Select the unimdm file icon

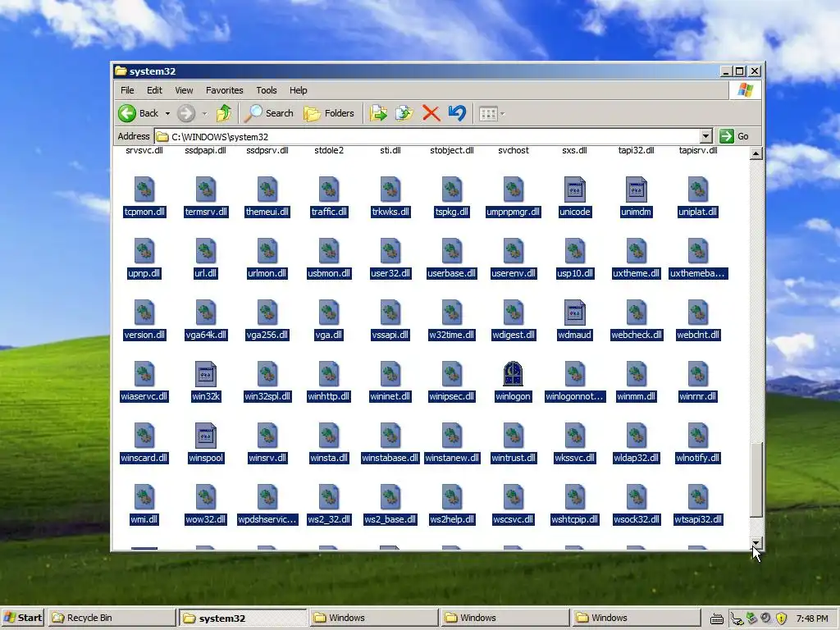(637, 189)
